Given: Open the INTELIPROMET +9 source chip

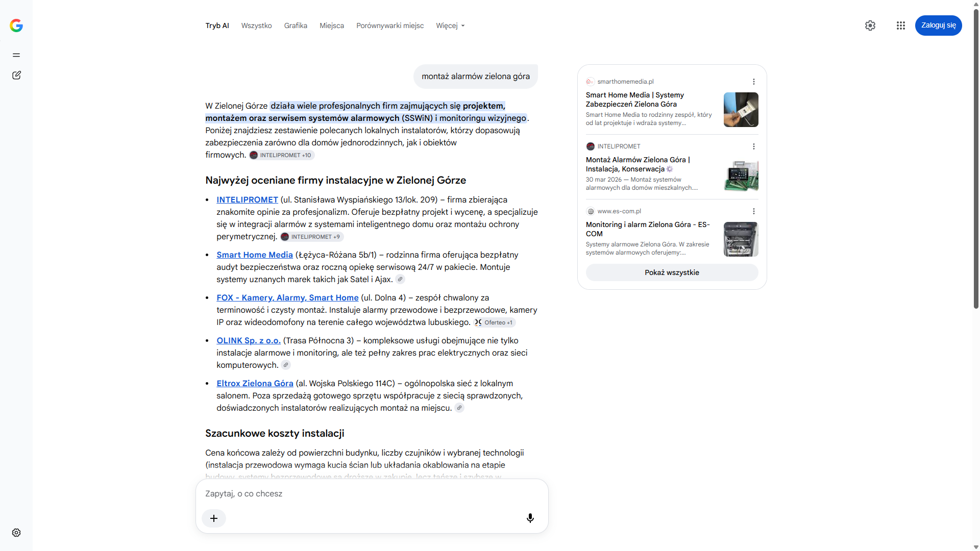Looking at the screenshot, I should 311,237.
